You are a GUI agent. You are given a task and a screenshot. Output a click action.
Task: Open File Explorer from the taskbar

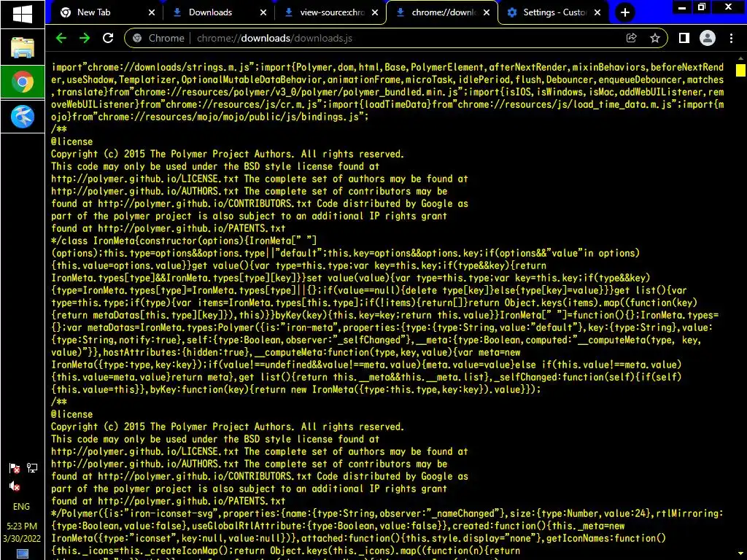[x=23, y=47]
